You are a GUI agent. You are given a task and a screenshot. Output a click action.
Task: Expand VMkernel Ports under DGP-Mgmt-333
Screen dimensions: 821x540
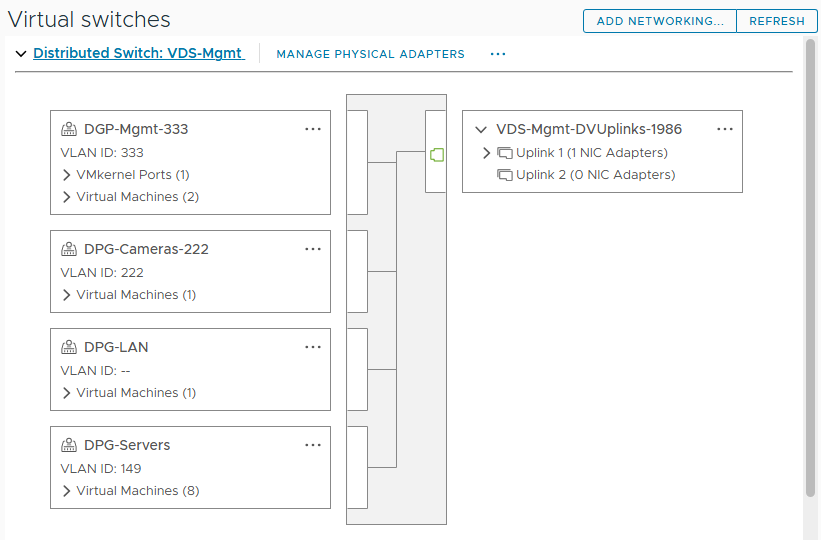(x=67, y=175)
